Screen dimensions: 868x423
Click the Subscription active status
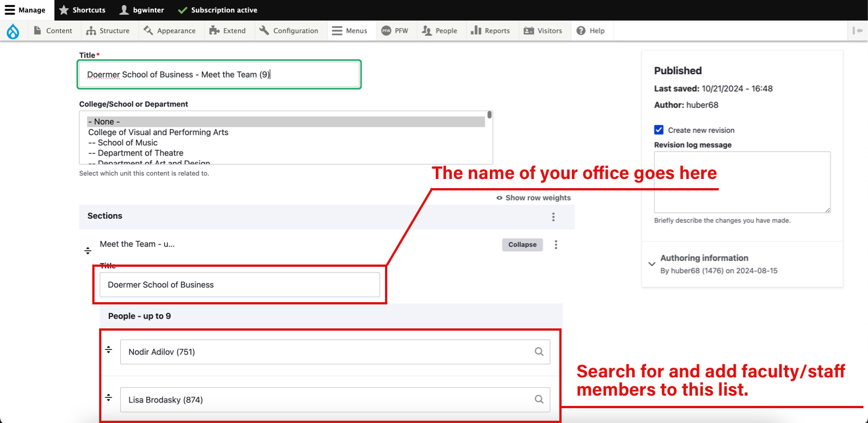coord(218,10)
